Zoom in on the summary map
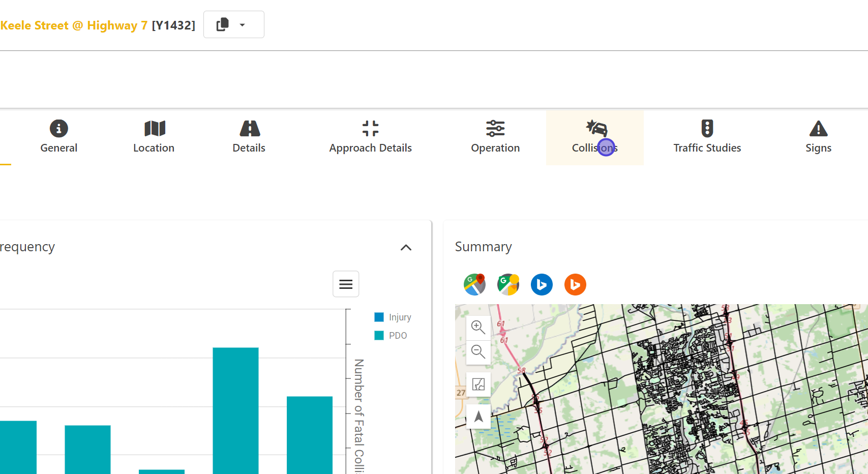This screenshot has width=868, height=474. [478, 327]
